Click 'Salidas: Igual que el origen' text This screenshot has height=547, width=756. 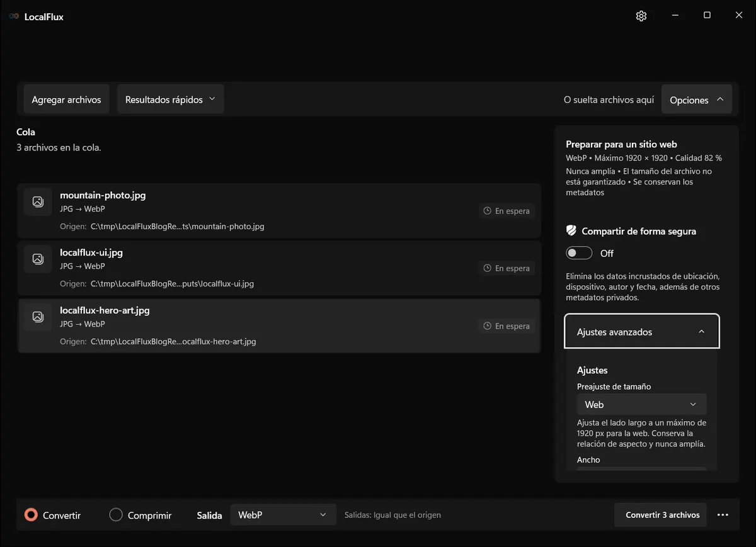[x=392, y=515]
